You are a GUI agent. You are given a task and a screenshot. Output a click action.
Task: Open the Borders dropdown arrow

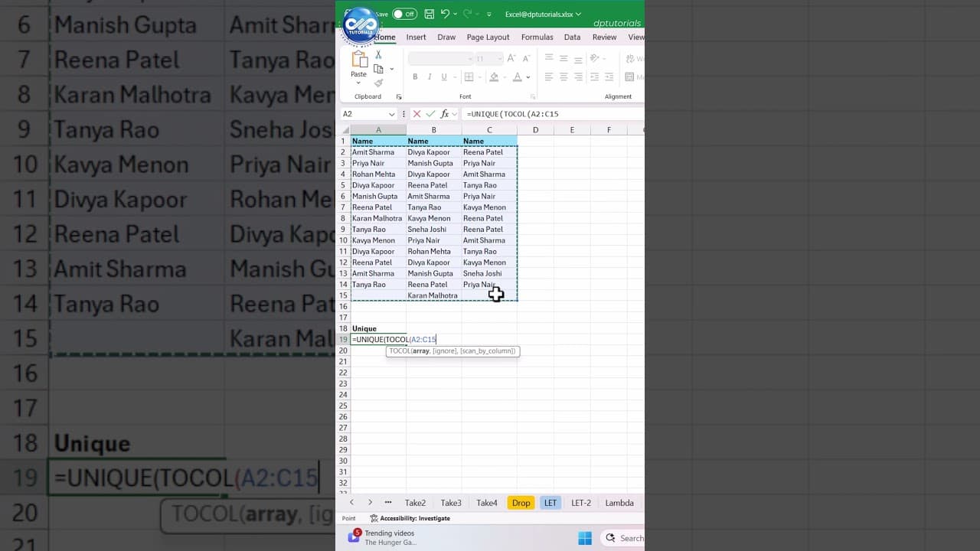tap(479, 77)
